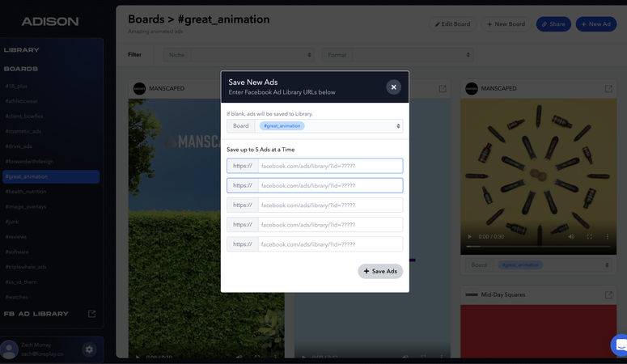
Task: Open Board dropdown under bottles video card
Action: [539, 265]
